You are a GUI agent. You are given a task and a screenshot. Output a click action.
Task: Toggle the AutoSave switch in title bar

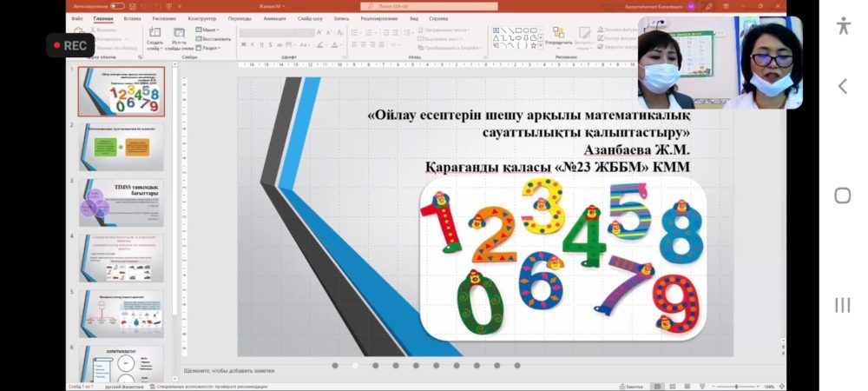[x=117, y=5]
